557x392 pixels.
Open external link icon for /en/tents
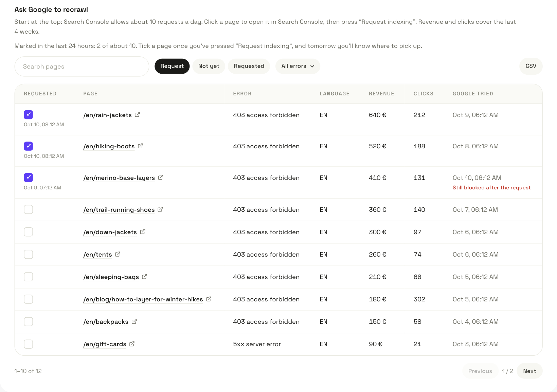click(118, 254)
